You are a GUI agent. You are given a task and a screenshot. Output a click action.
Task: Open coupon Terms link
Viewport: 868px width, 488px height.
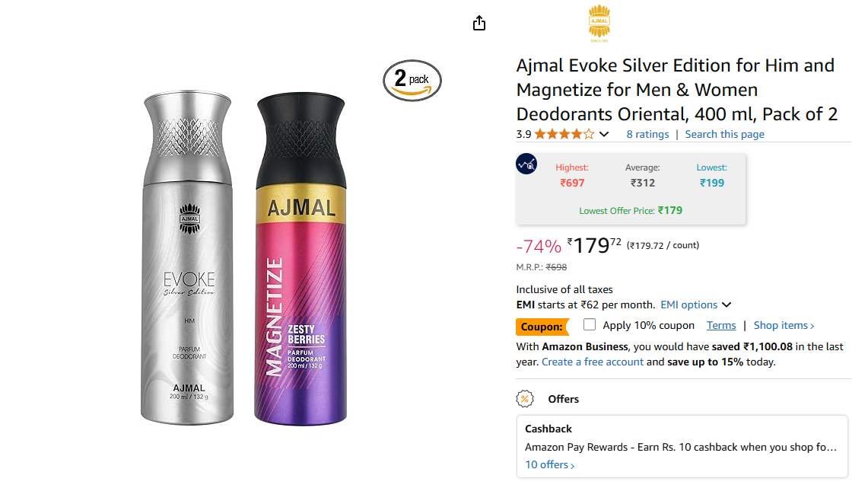(x=721, y=325)
